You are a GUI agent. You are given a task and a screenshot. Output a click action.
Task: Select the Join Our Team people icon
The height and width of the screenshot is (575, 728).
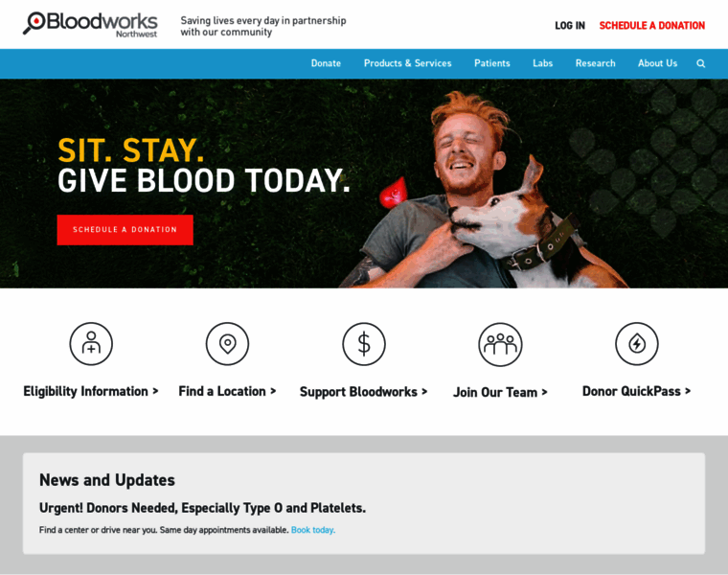(x=500, y=344)
